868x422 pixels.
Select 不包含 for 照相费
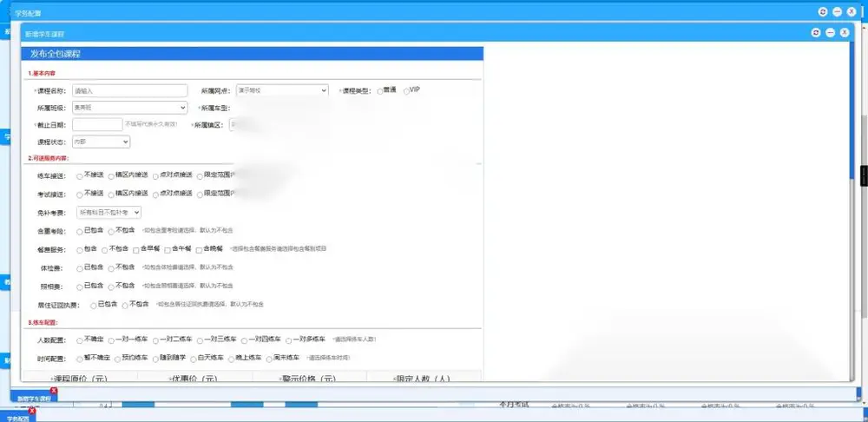click(111, 287)
